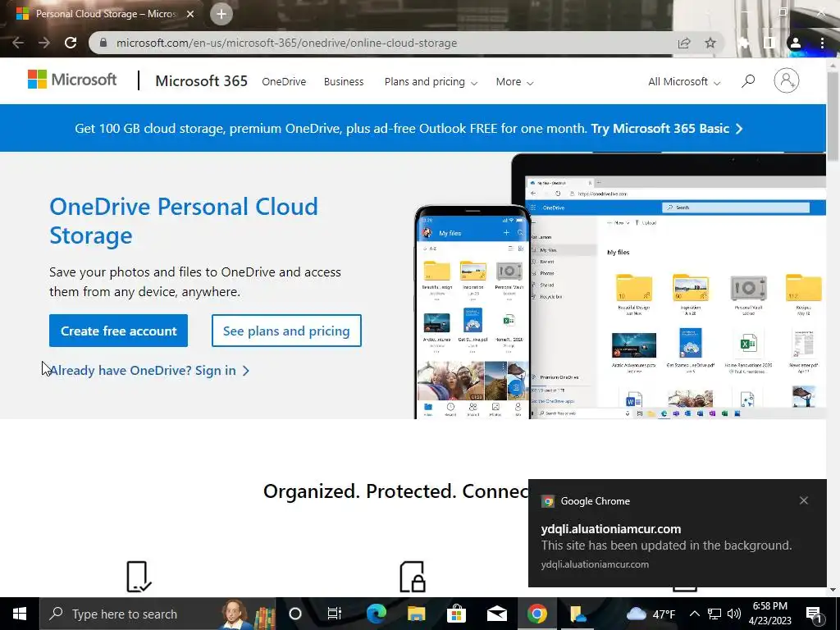Open the site search magnifier icon
This screenshot has width=840, height=630.
point(748,81)
